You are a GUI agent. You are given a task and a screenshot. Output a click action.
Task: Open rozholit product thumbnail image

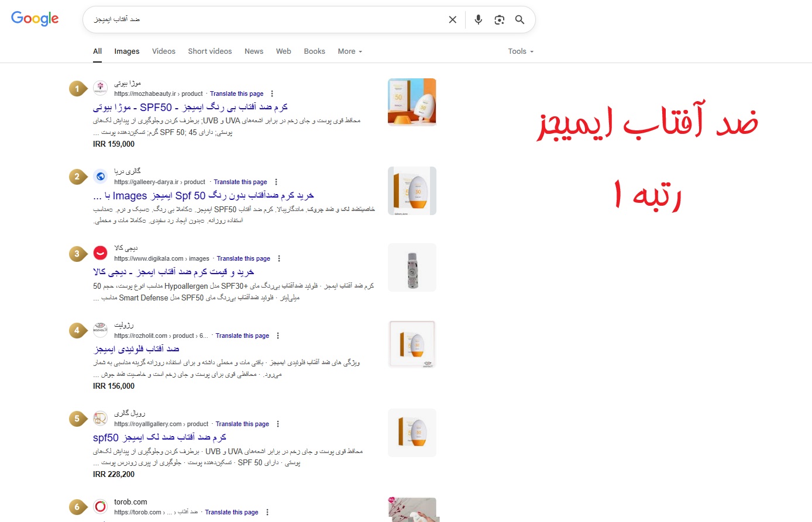pos(412,344)
